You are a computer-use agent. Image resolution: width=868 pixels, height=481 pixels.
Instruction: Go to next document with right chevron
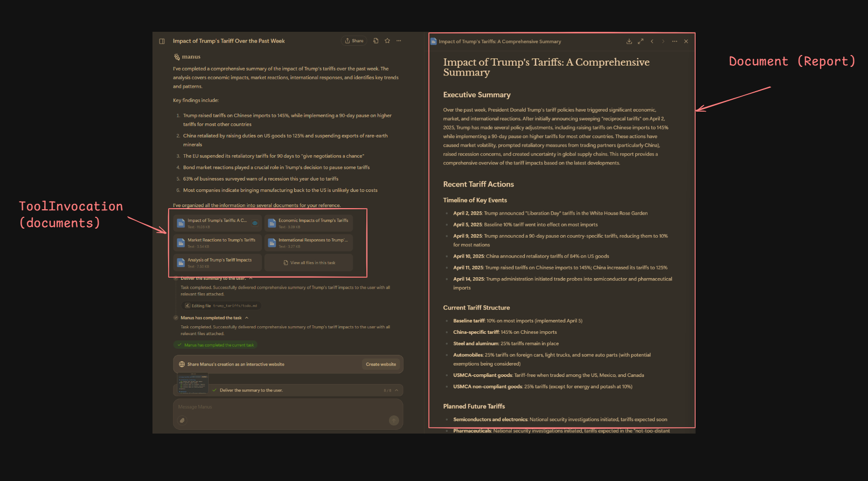[663, 42]
